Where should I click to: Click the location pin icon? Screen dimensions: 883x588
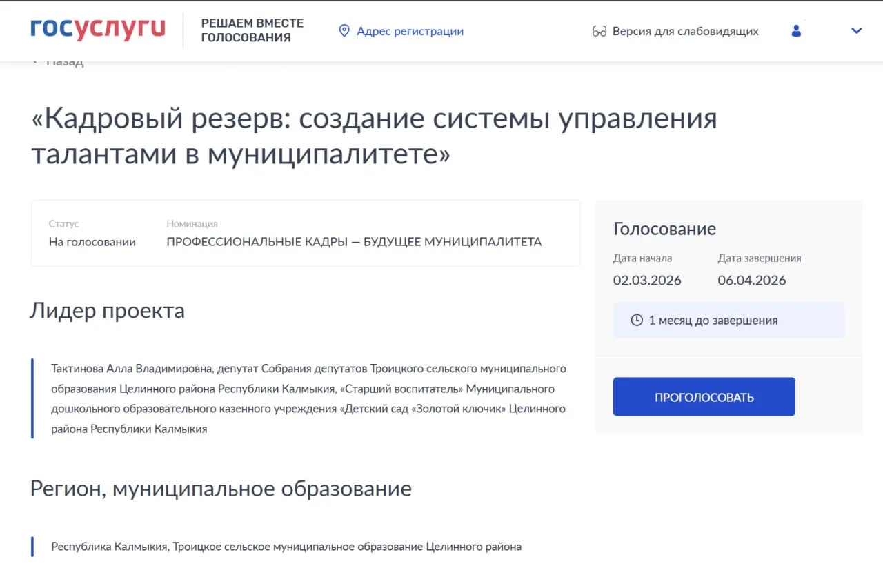(344, 31)
